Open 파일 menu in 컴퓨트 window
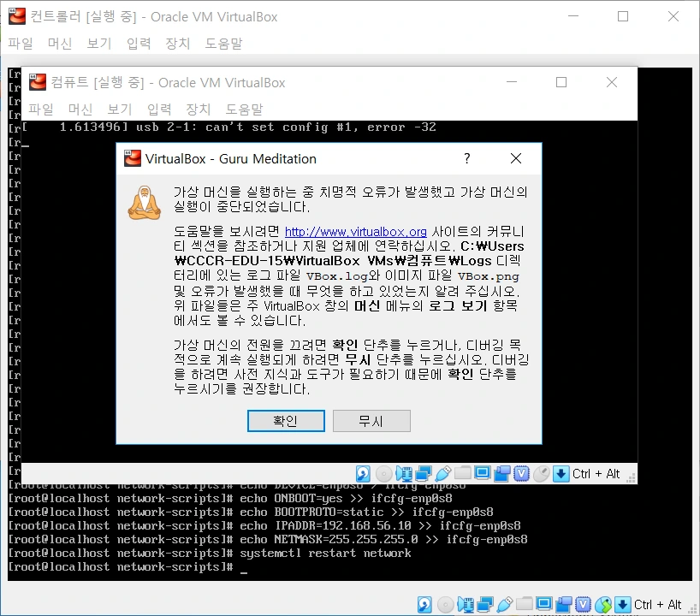 [x=41, y=109]
